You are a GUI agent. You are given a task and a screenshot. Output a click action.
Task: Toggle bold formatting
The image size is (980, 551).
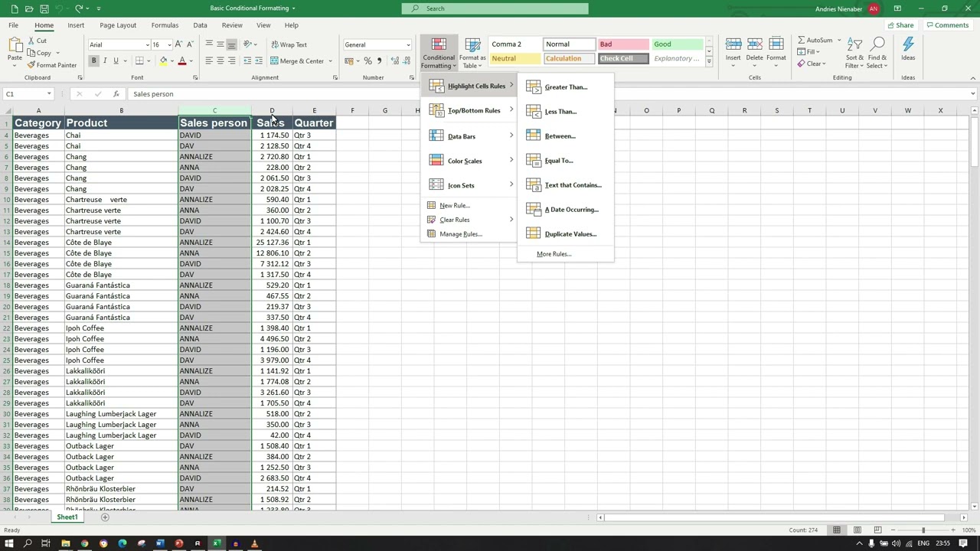94,60
